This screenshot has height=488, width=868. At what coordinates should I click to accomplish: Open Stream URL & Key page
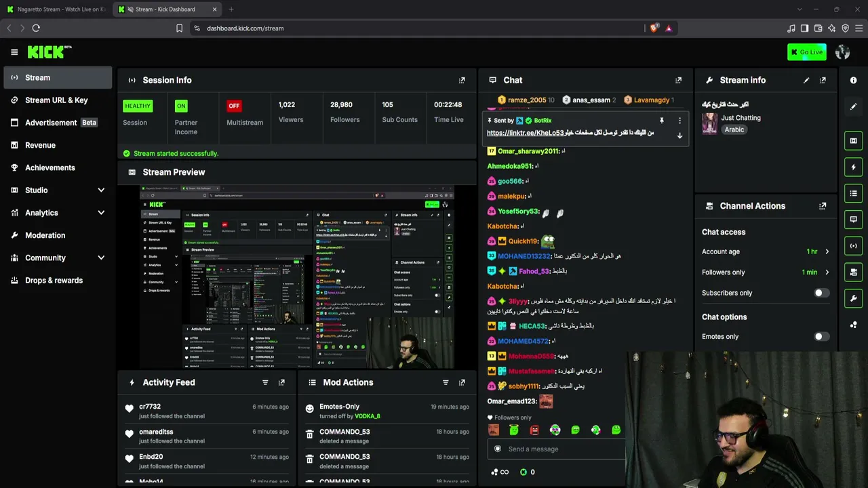coord(58,100)
